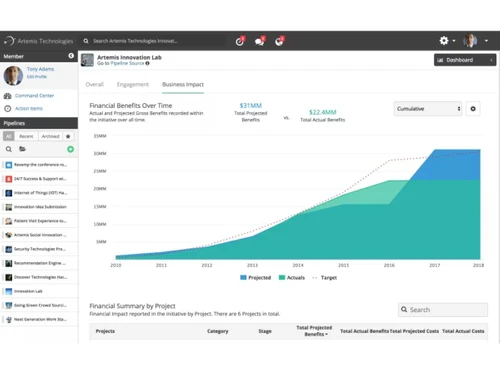Open Recommendation Engine pipeline
This screenshot has height=375, width=500.
coord(40,263)
